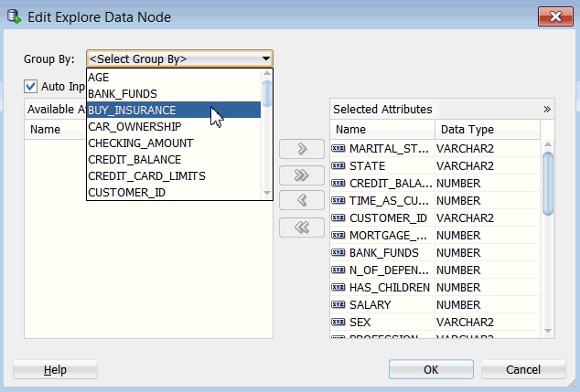The height and width of the screenshot is (392, 580).
Task: Select BUY_INSURANCE from the dropdown list
Action: [133, 111]
